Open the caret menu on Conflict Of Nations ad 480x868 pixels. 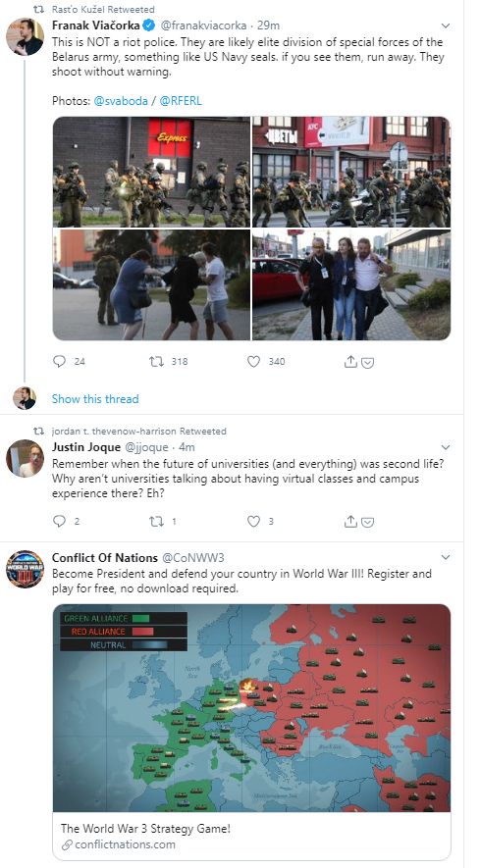(x=446, y=557)
